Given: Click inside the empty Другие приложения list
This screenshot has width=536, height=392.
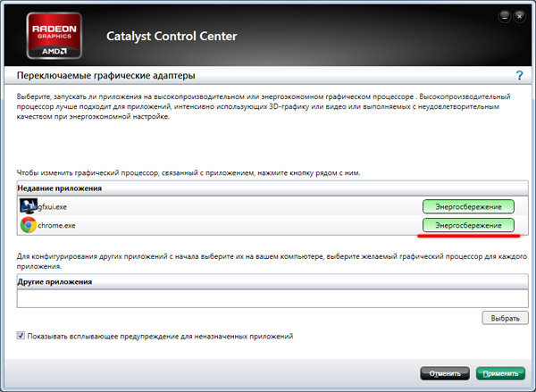Looking at the screenshot, I should [x=272, y=298].
